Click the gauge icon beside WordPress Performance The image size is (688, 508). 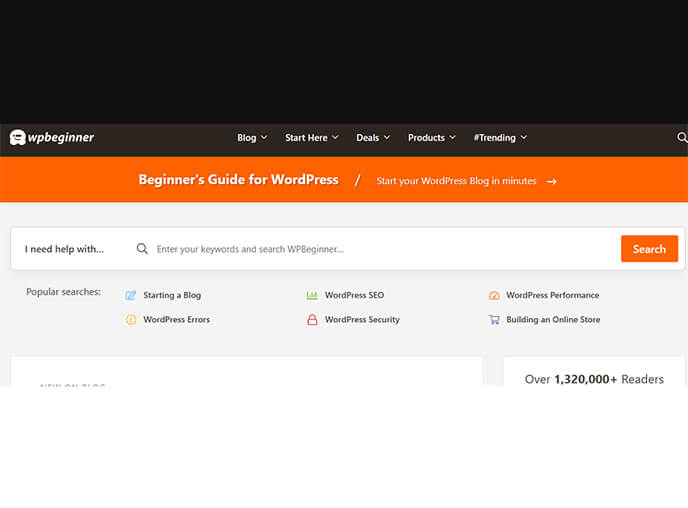point(494,295)
